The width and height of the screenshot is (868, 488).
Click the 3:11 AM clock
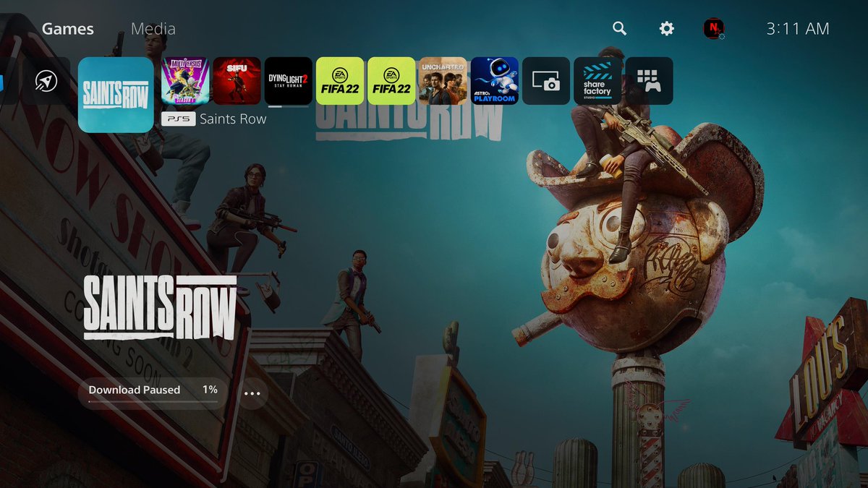click(797, 29)
